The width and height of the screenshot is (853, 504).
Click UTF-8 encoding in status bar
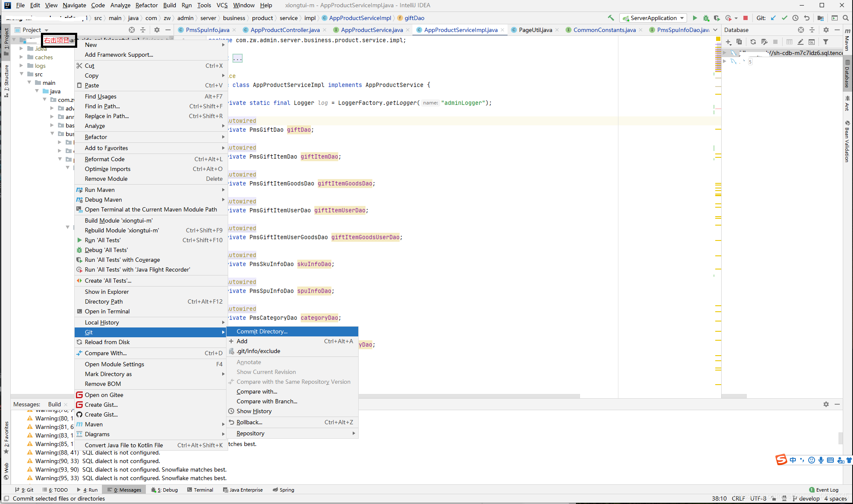click(758, 498)
